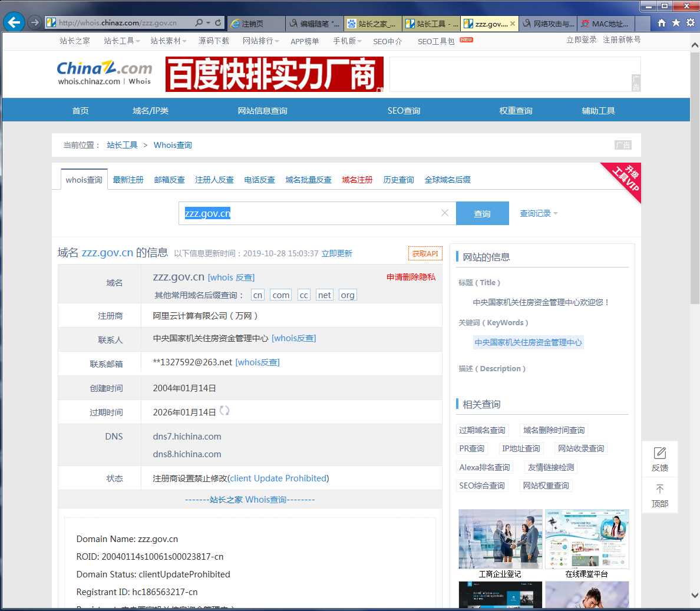The image size is (700, 611).
Task: Click the 中央国家机关住房资金管理中心 keyword tag
Action: (x=528, y=342)
